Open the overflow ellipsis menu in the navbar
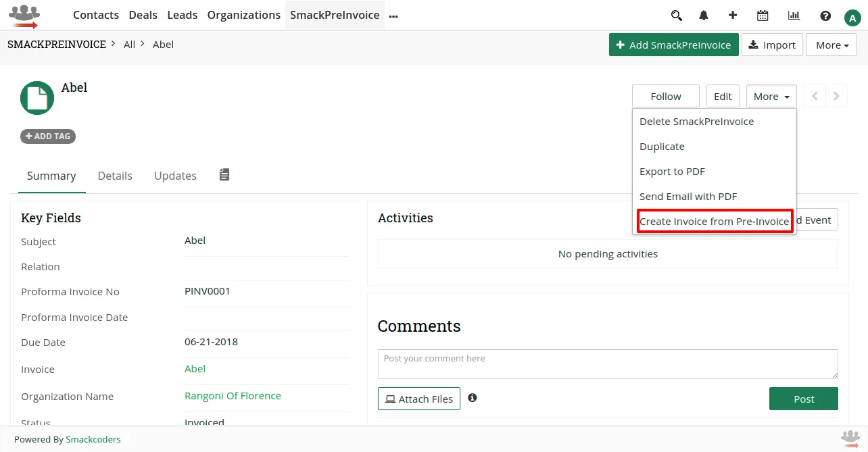Viewport: 868px width, 452px height. [x=393, y=16]
